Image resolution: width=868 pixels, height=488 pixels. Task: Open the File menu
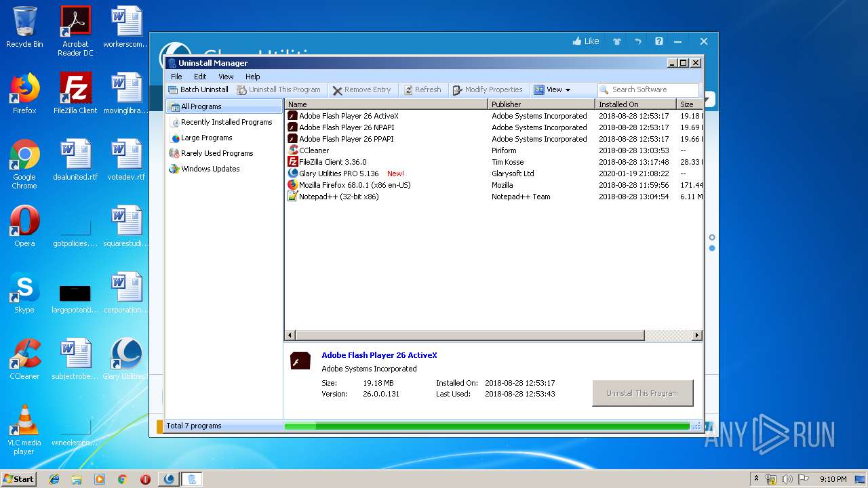click(x=176, y=77)
